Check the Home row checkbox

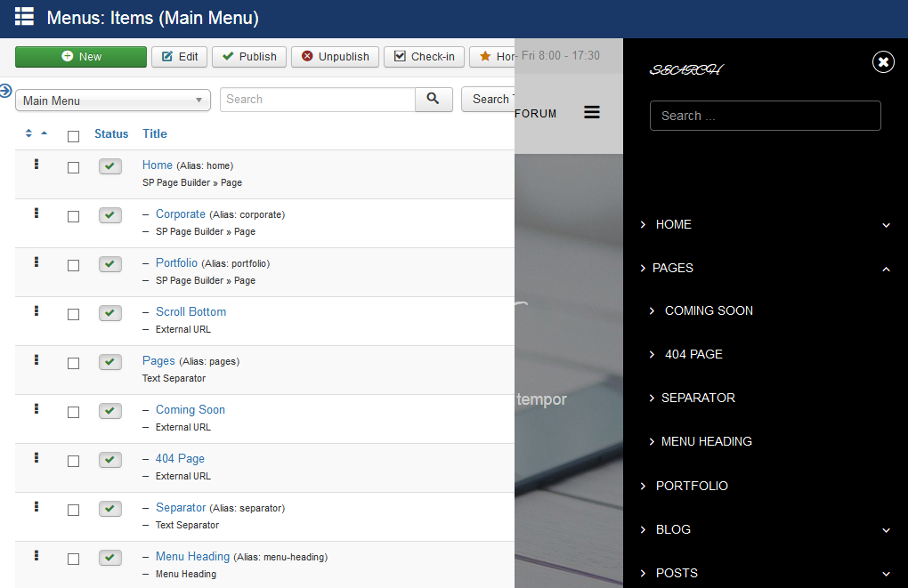pos(74,167)
